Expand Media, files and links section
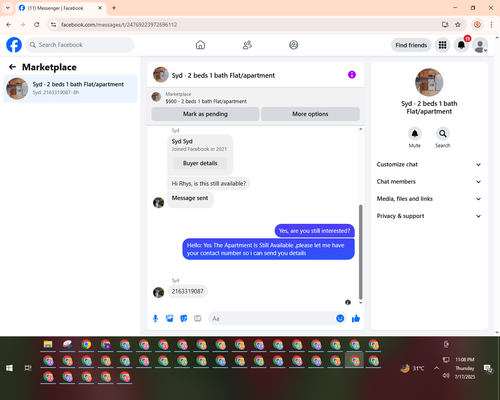The width and height of the screenshot is (500, 400). (429, 199)
